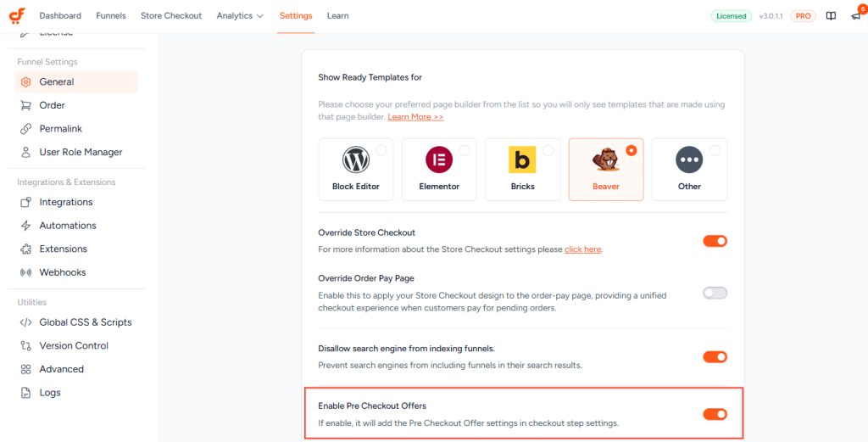Image resolution: width=868 pixels, height=442 pixels.
Task: Click the Version Control branch icon
Action: tap(25, 345)
